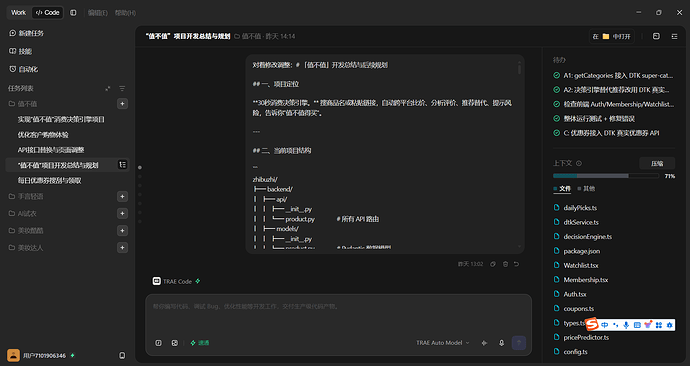Delete the message with the trash icon
Screen dimensions: 690x366
505,264
